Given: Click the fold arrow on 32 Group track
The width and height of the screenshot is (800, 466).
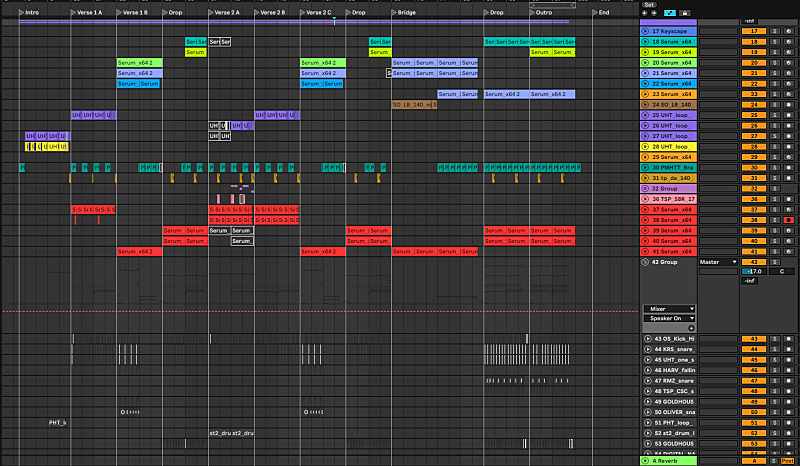Looking at the screenshot, I should point(645,188).
